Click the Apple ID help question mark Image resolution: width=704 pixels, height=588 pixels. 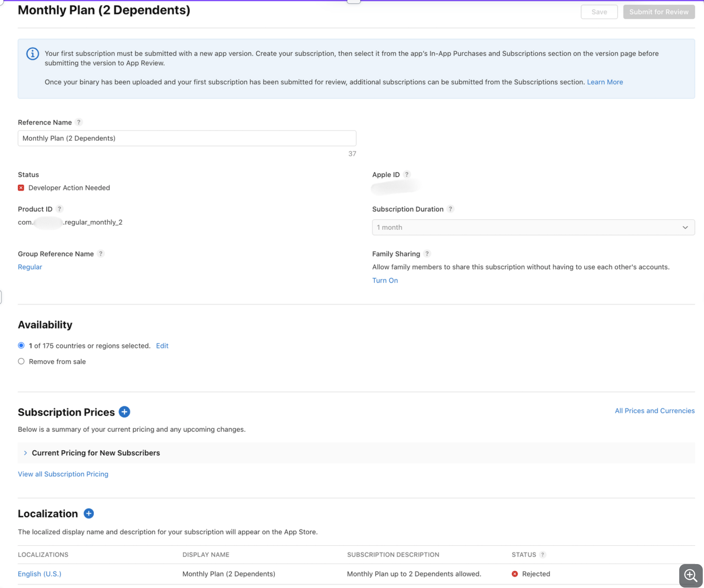407,174
